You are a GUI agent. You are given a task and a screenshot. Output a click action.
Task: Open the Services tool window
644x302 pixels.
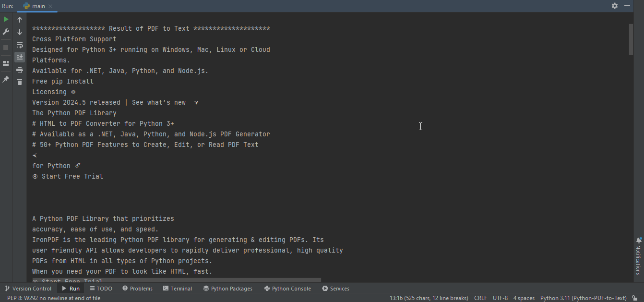point(335,289)
